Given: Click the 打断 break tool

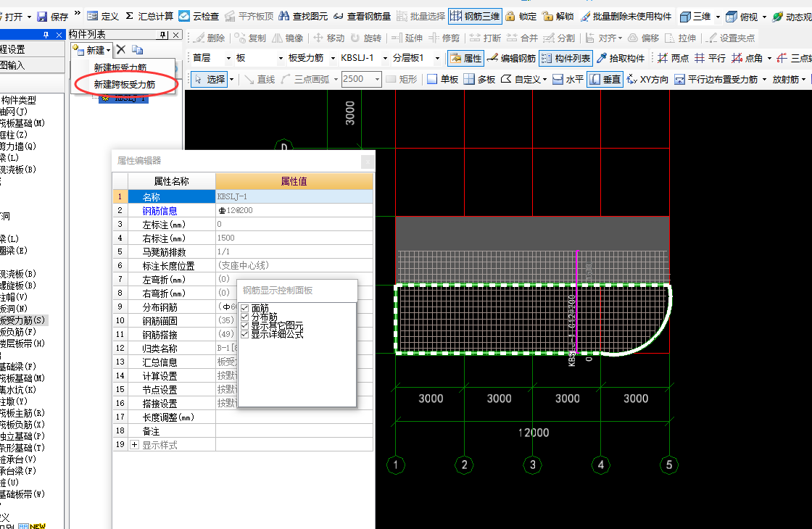Looking at the screenshot, I should [x=485, y=38].
